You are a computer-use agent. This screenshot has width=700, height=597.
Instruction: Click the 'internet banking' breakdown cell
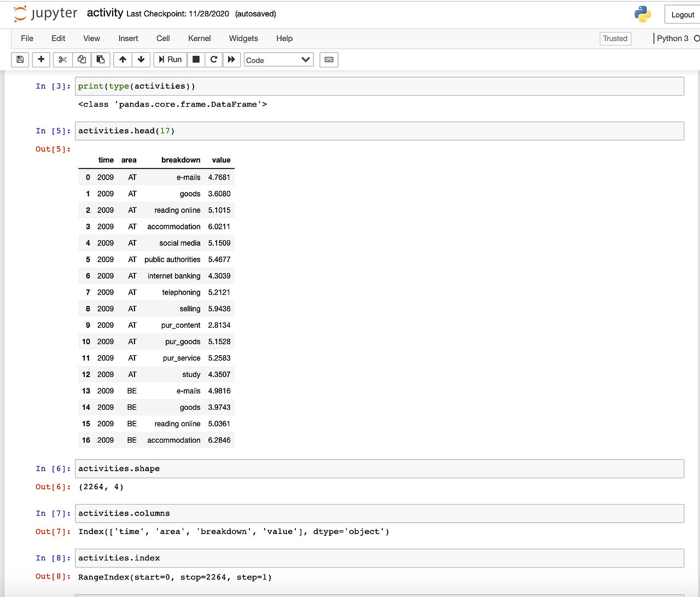[174, 276]
